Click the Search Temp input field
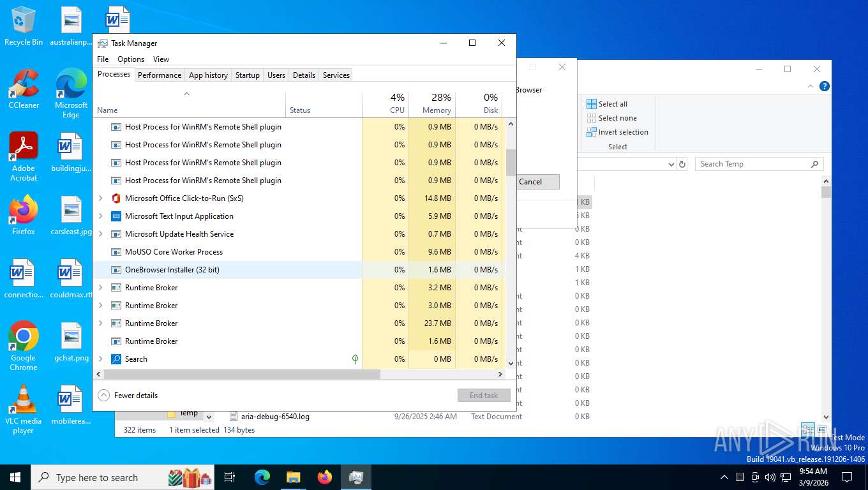The image size is (868, 490). point(753,164)
